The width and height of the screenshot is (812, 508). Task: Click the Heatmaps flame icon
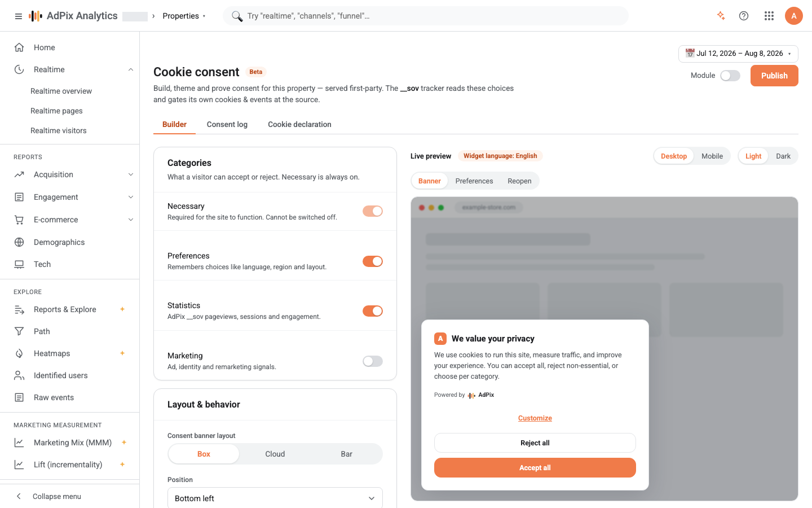coord(19,353)
